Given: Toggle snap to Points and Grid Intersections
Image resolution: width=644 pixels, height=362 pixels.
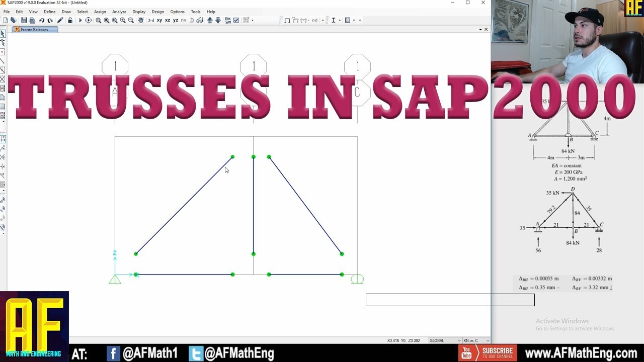Looking at the screenshot, I should click(x=3, y=138).
